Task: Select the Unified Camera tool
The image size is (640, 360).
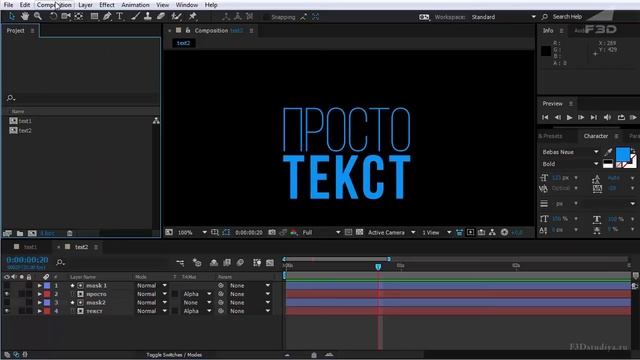Action: pyautogui.click(x=66, y=16)
